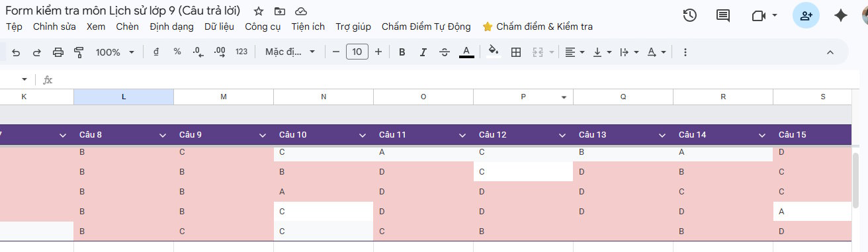The height and width of the screenshot is (252, 868).
Task: Activate paint format tool
Action: pos(79,52)
